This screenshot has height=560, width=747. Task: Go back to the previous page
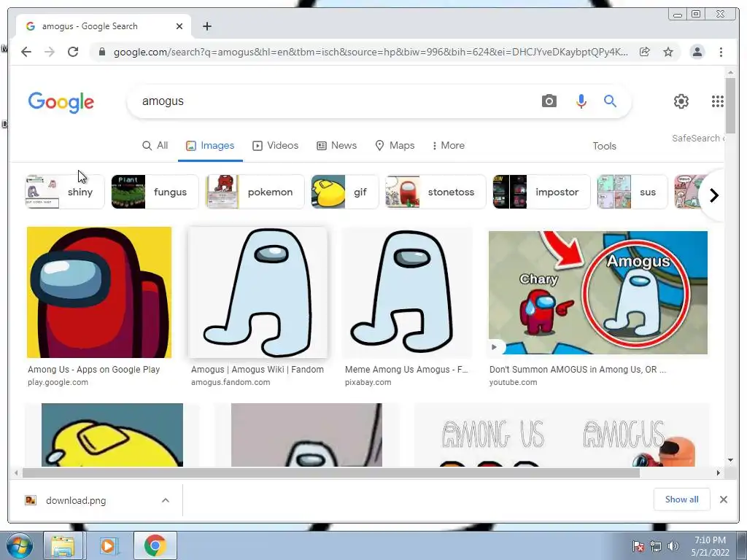pos(26,52)
